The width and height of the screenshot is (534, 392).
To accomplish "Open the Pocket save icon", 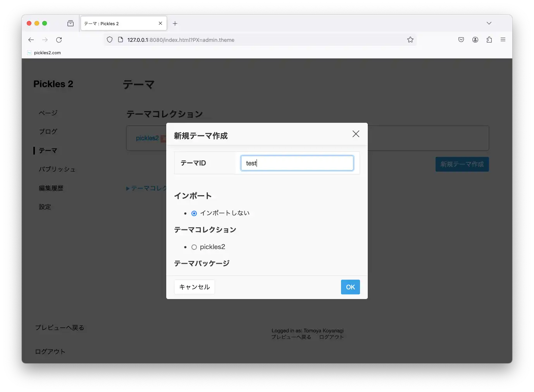I will point(461,40).
